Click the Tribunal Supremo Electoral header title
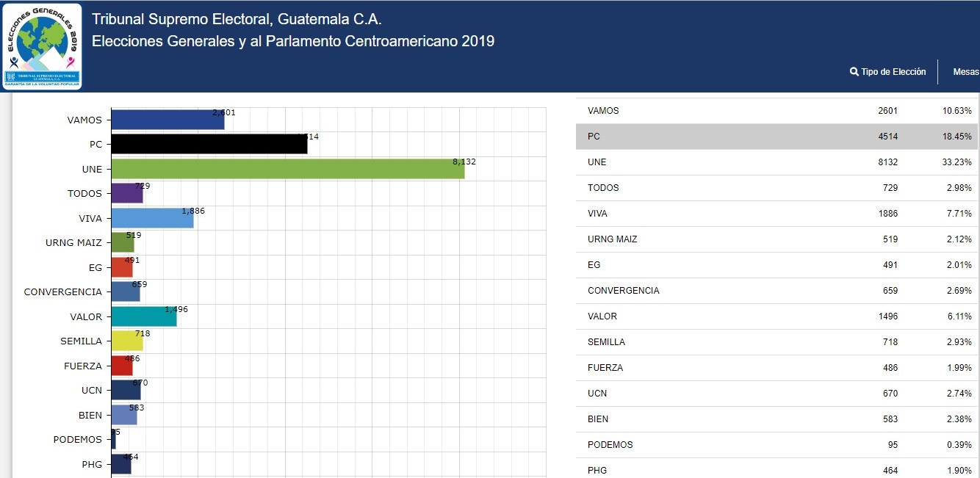 (x=237, y=19)
